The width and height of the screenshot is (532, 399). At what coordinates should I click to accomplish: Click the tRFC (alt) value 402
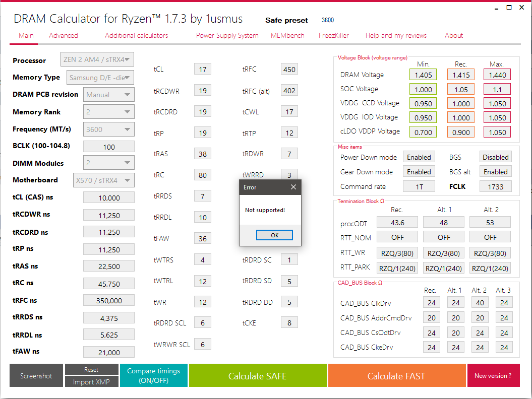289,91
